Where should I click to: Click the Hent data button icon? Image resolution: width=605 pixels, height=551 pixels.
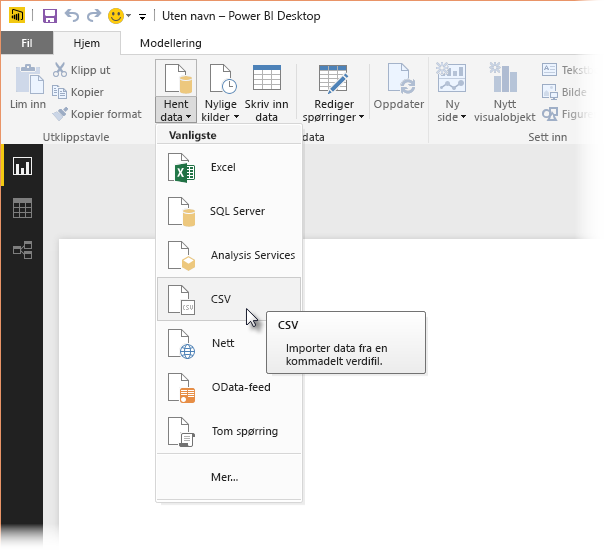[x=178, y=79]
